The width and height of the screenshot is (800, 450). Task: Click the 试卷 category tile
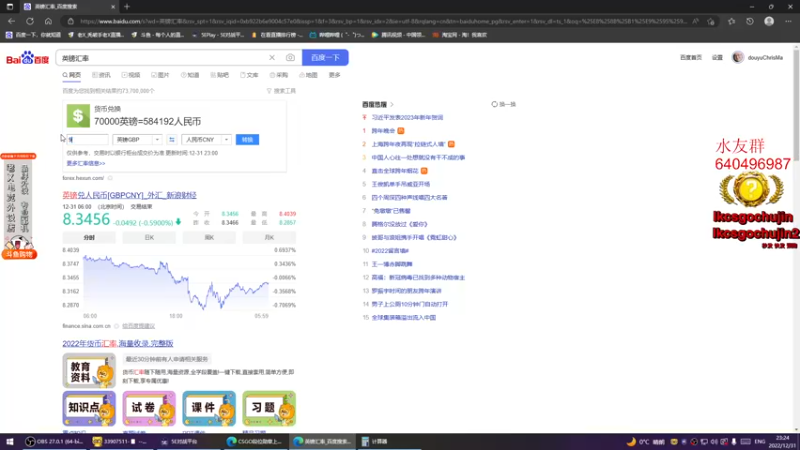(x=149, y=408)
